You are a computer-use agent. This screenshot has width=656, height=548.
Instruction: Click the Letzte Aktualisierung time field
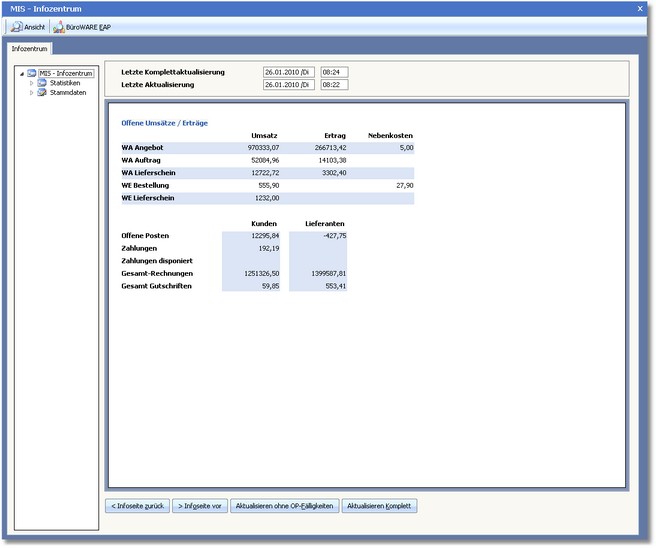tap(333, 85)
